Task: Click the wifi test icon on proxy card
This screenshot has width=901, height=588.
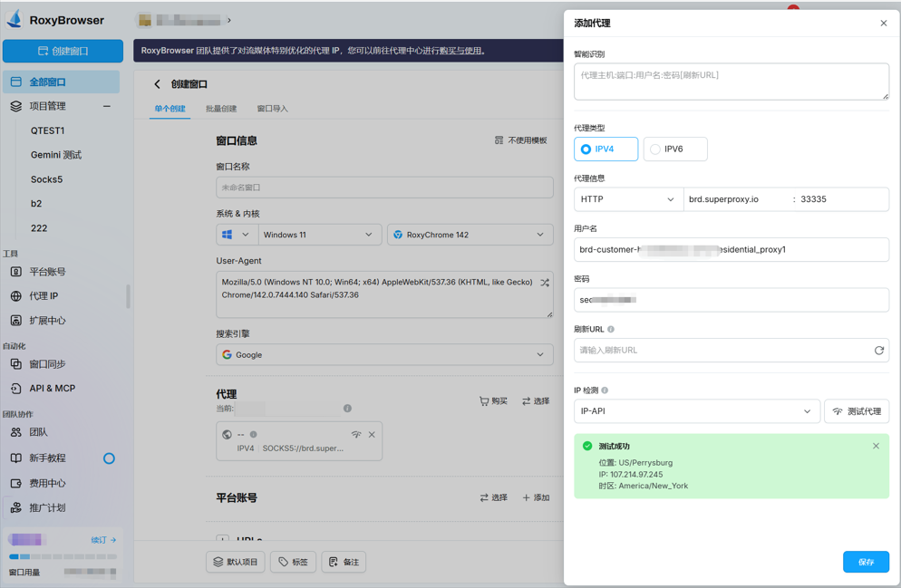Action: (356, 435)
